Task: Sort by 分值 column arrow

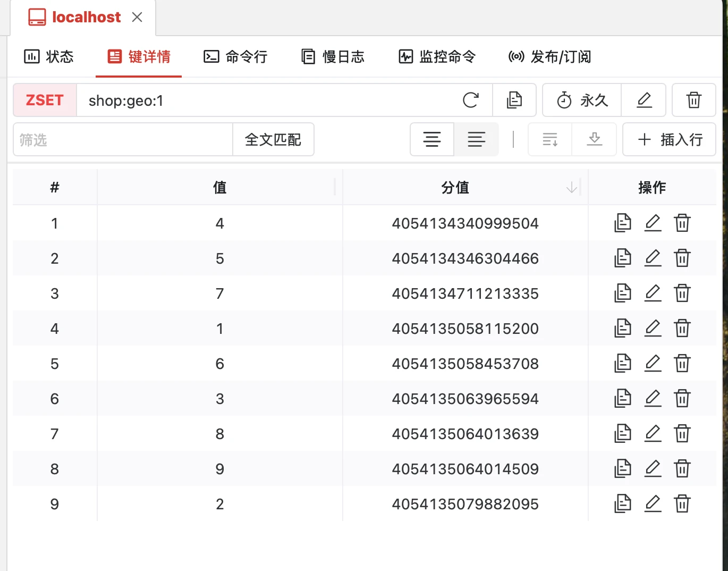Action: [x=572, y=188]
